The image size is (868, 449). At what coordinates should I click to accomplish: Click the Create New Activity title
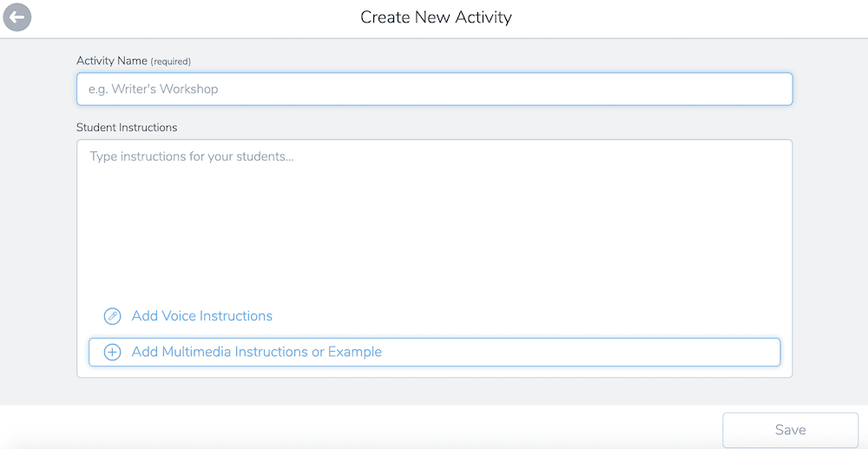tap(436, 17)
